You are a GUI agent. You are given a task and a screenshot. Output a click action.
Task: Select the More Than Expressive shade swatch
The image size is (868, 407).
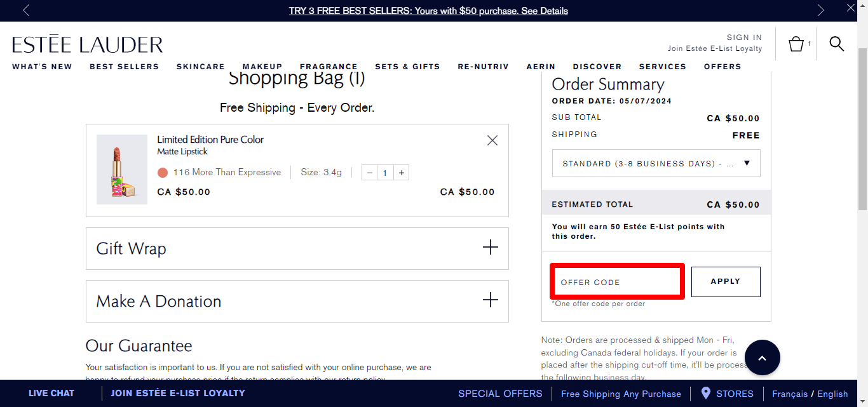165,172
